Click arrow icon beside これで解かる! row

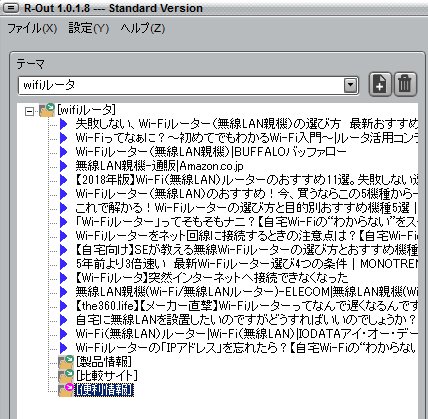(x=63, y=208)
